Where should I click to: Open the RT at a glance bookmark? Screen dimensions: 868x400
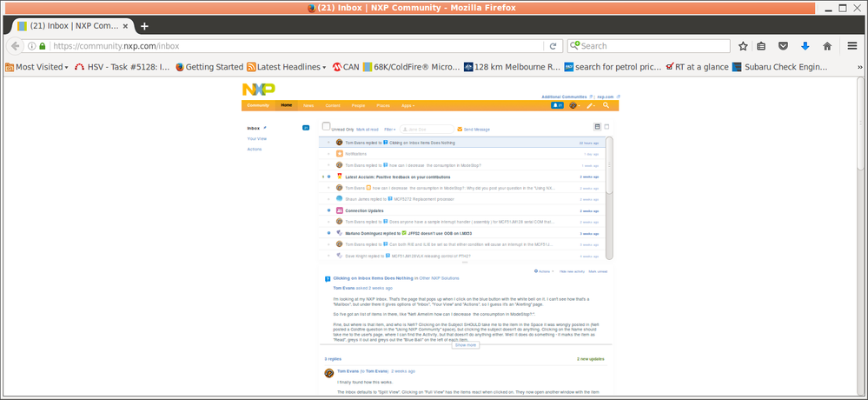point(697,67)
